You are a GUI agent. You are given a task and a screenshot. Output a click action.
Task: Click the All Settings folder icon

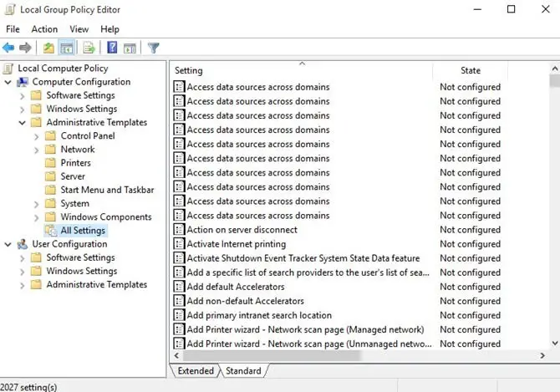coord(51,231)
